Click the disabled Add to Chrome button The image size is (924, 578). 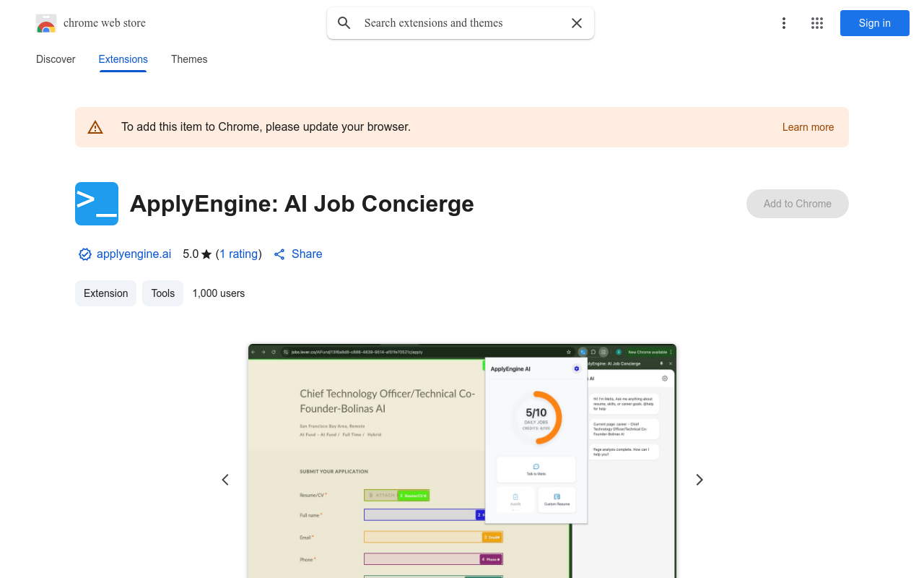coord(798,204)
